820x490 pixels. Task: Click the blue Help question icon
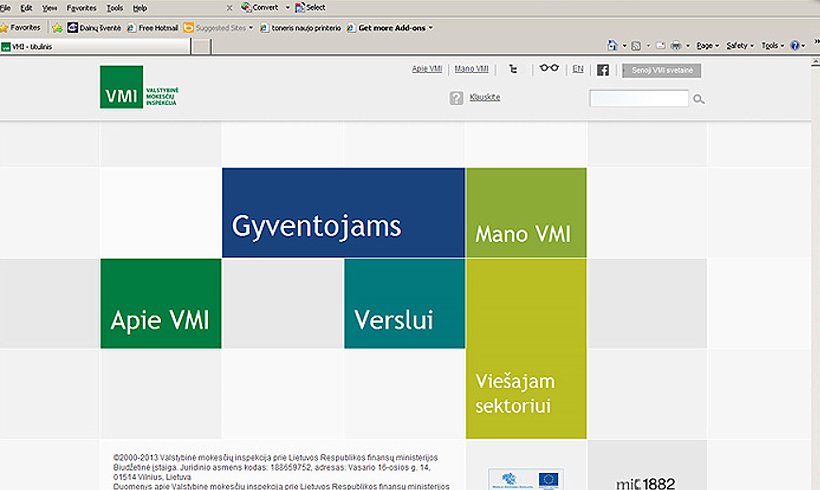tap(795, 45)
